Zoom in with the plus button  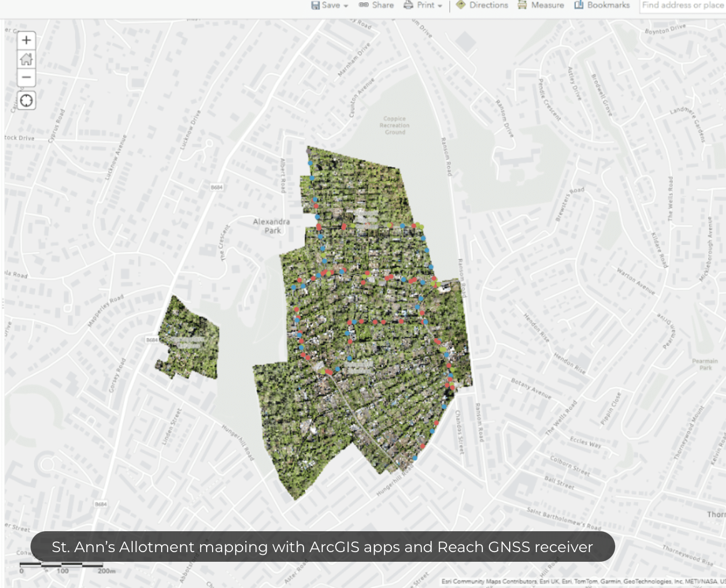pos(26,40)
